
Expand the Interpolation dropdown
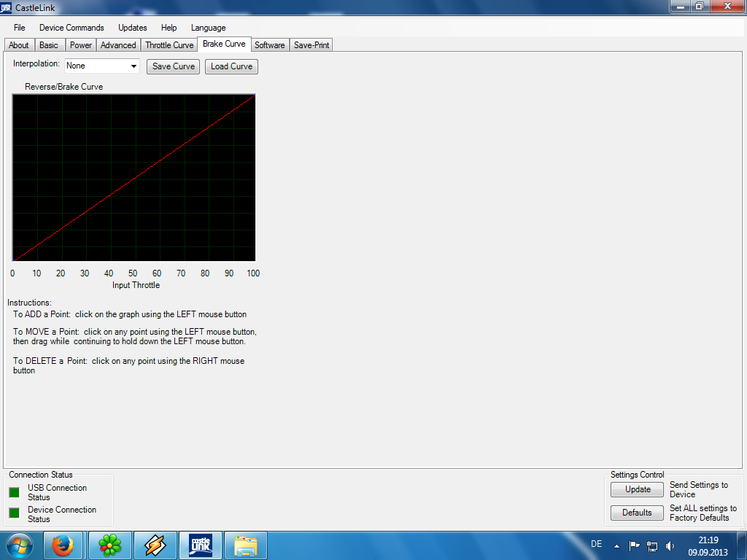[133, 66]
